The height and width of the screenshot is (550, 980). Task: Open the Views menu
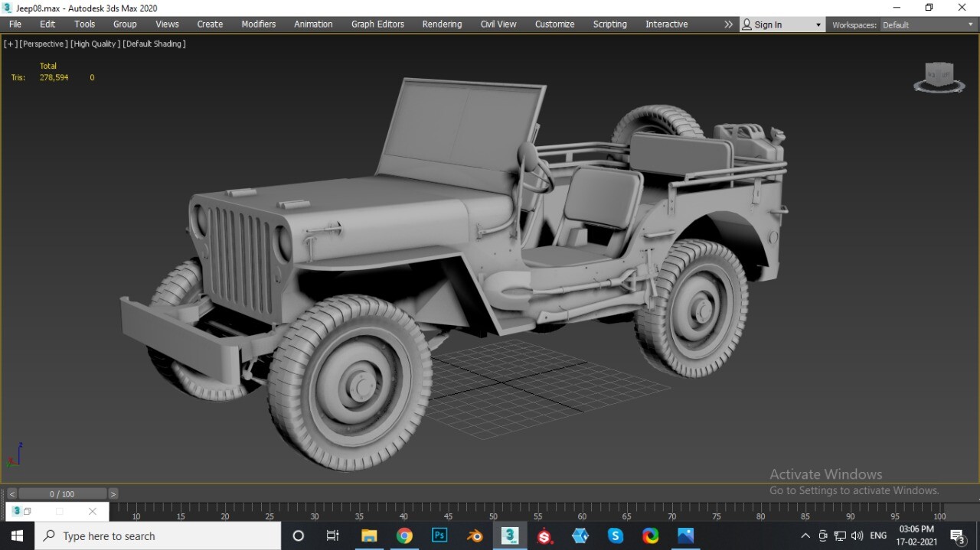pos(167,24)
